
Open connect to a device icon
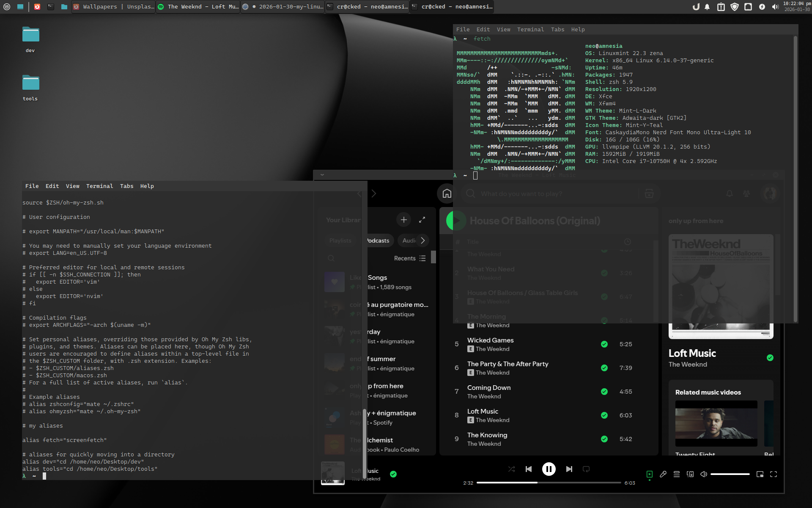(690, 474)
